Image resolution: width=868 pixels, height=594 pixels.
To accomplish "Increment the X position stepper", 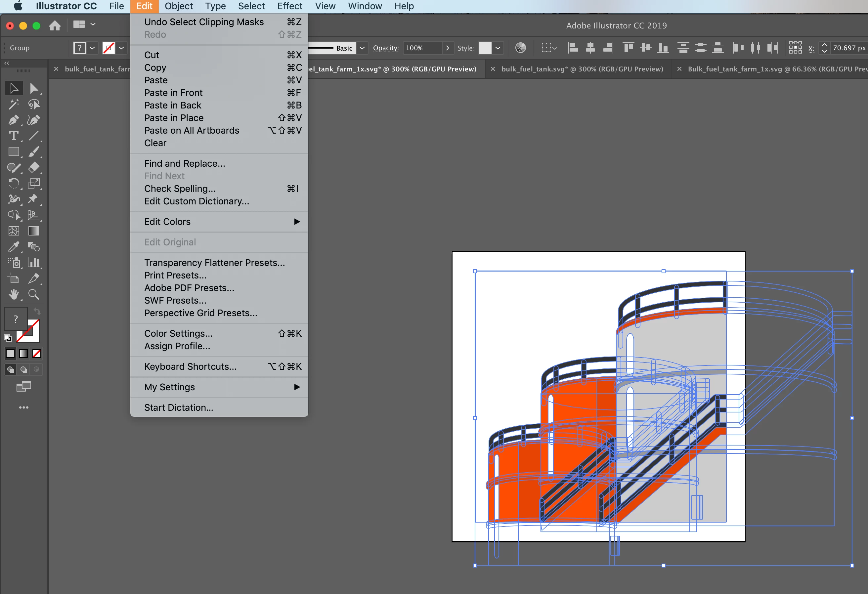I will 824,45.
